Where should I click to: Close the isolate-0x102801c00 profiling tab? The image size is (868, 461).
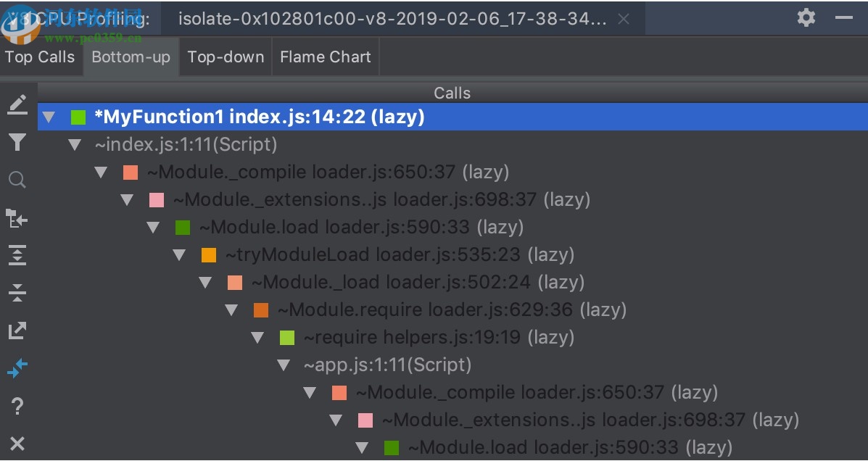point(624,20)
